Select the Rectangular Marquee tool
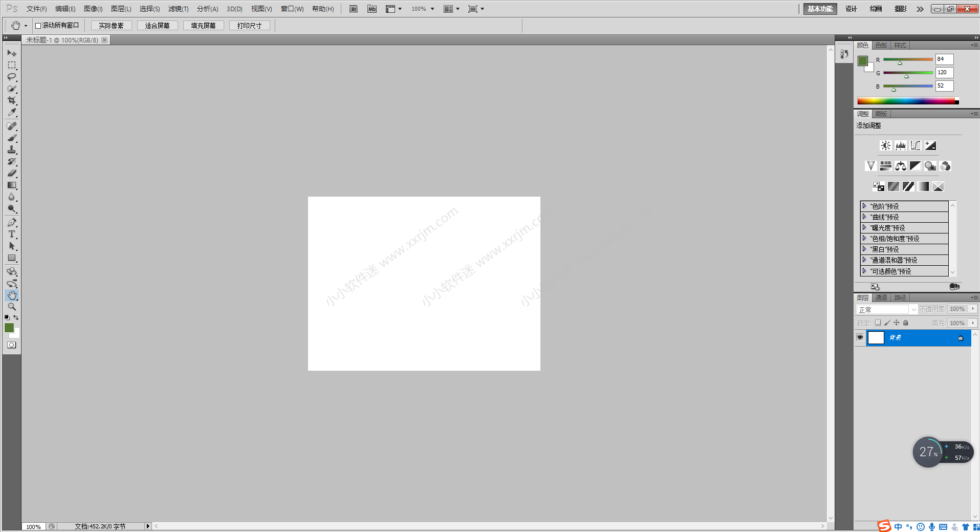The image size is (980, 532). [12, 65]
